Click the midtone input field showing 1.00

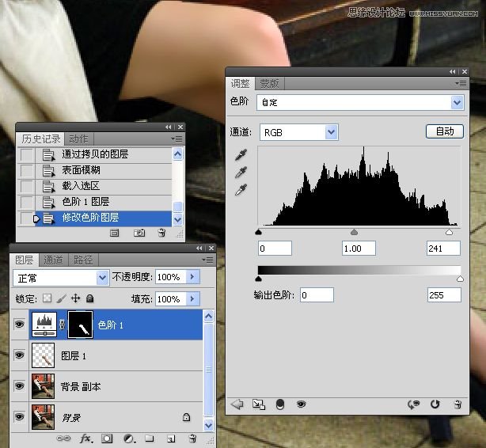click(x=359, y=249)
